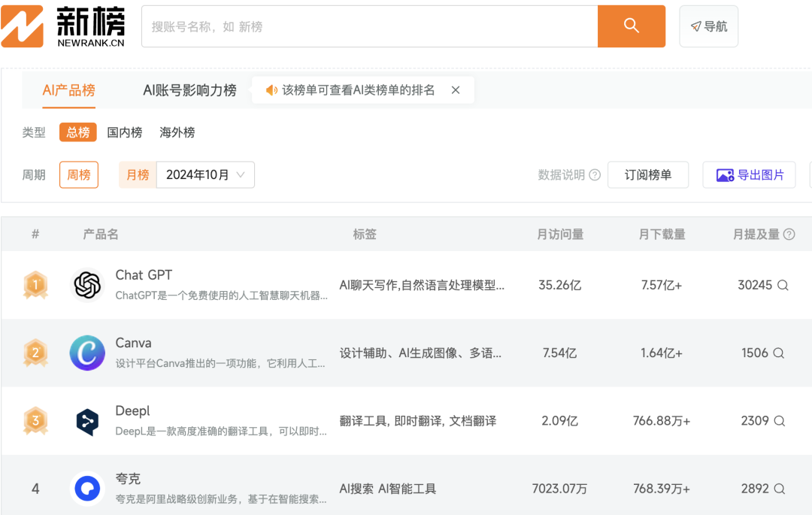Click the 翻译工具 tags for Deepl
Screen dimensions: 812x515
point(418,421)
